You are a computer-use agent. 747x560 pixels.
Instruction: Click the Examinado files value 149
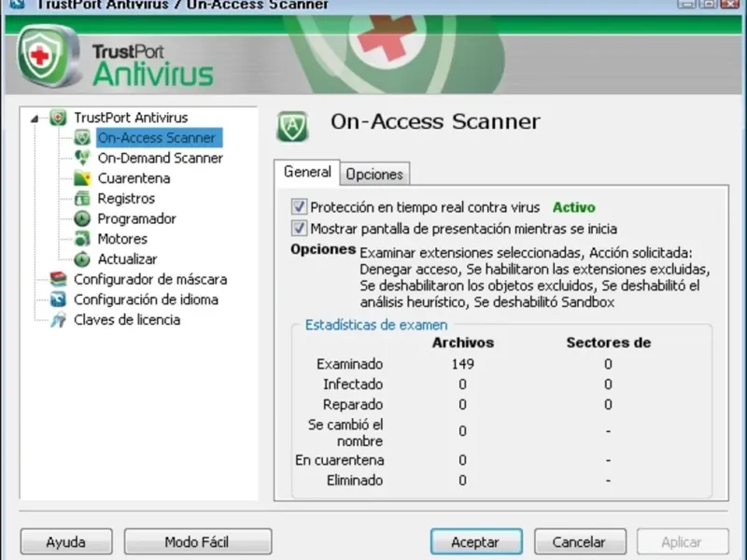click(462, 364)
